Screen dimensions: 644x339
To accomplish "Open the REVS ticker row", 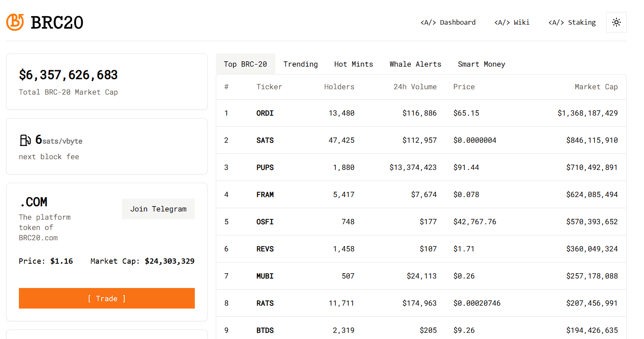I will (421, 249).
